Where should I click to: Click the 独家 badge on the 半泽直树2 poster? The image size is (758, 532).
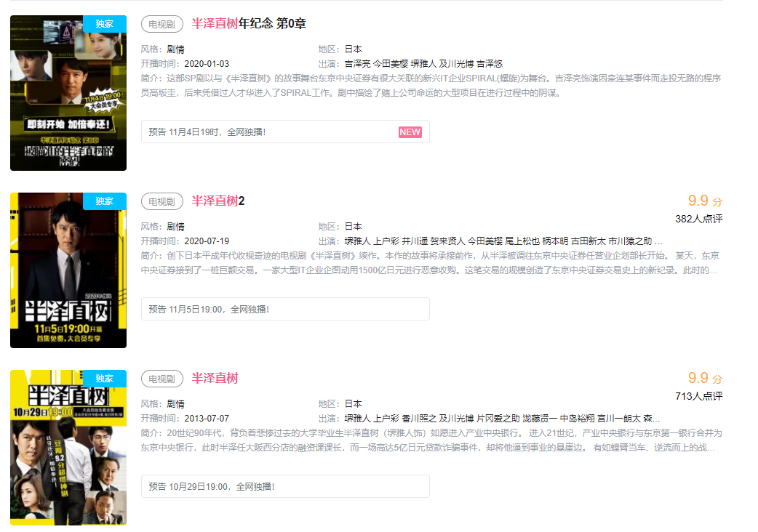coord(105,201)
